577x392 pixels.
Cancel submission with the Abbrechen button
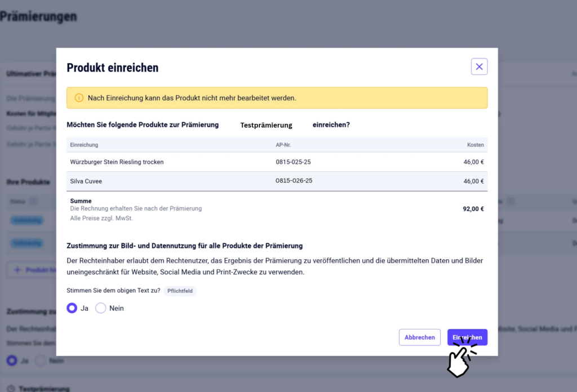pos(419,337)
